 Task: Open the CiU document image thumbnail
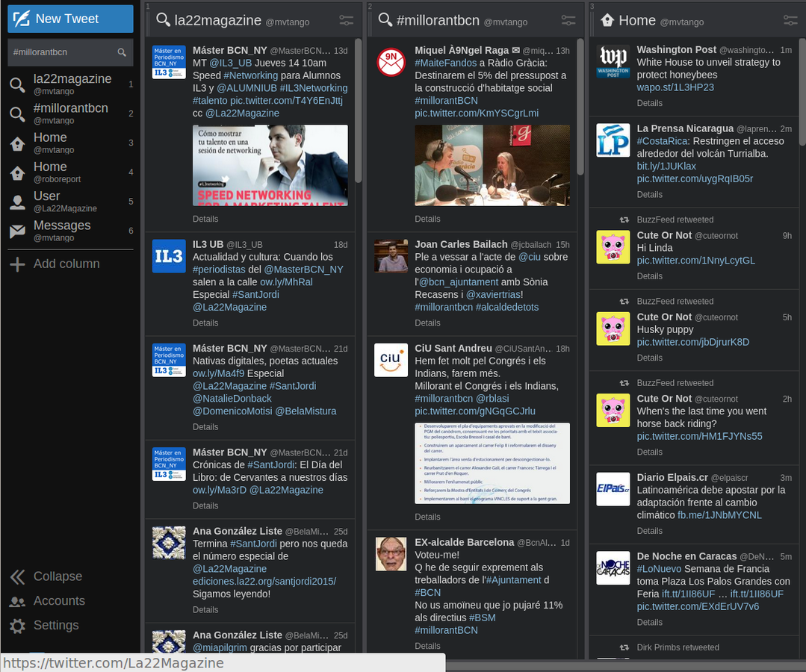[x=492, y=464]
